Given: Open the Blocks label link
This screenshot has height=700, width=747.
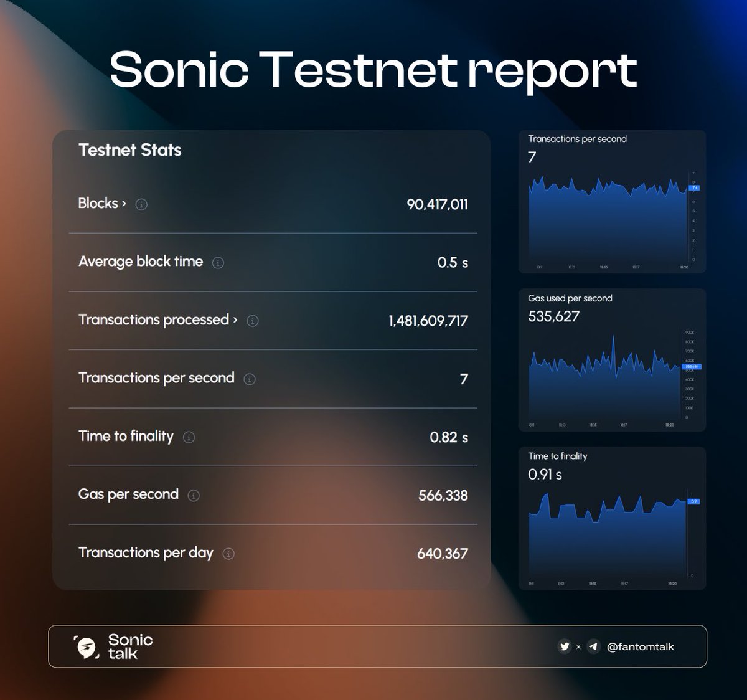Looking at the screenshot, I should tap(98, 203).
